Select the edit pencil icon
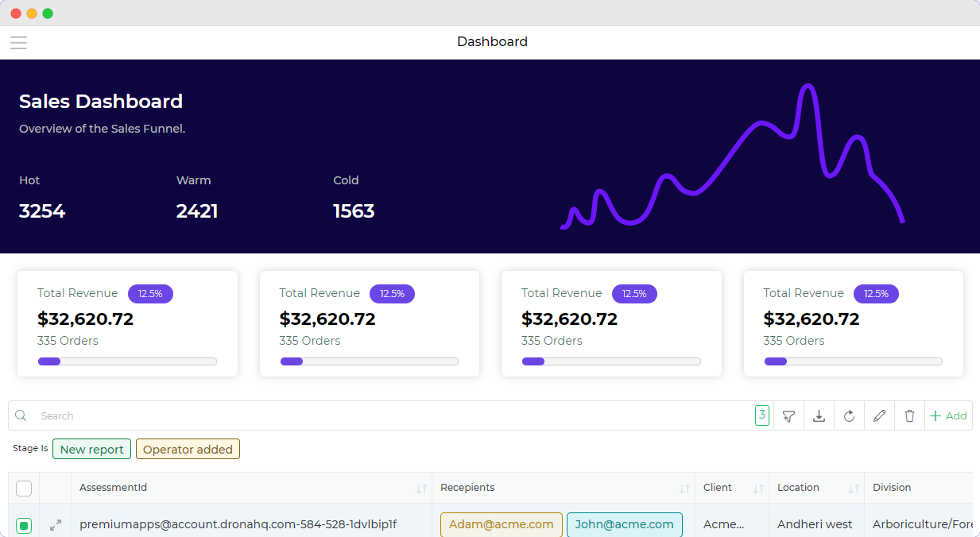This screenshot has width=980, height=537. (x=879, y=415)
